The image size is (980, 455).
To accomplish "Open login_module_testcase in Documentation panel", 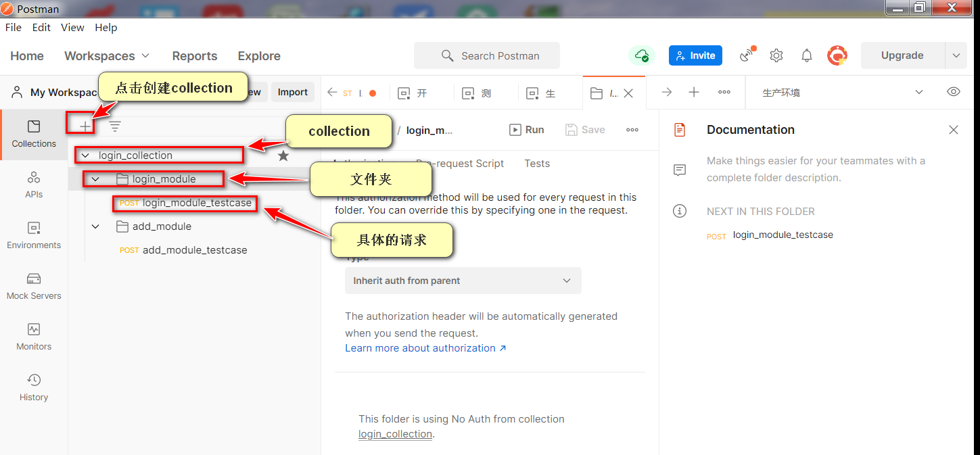I will [783, 235].
